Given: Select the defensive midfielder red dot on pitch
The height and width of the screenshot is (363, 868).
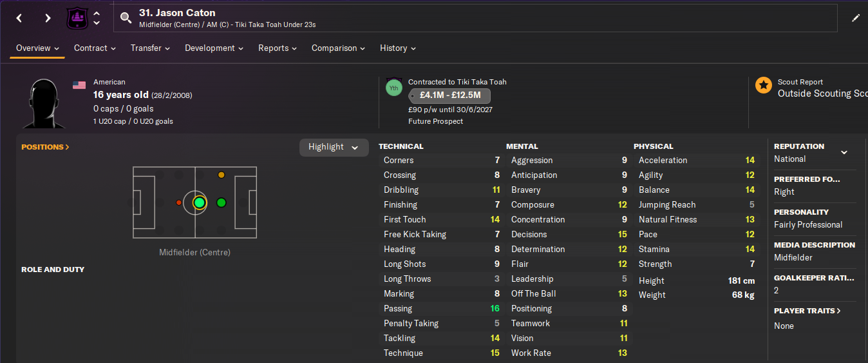Looking at the screenshot, I should coord(178,203).
